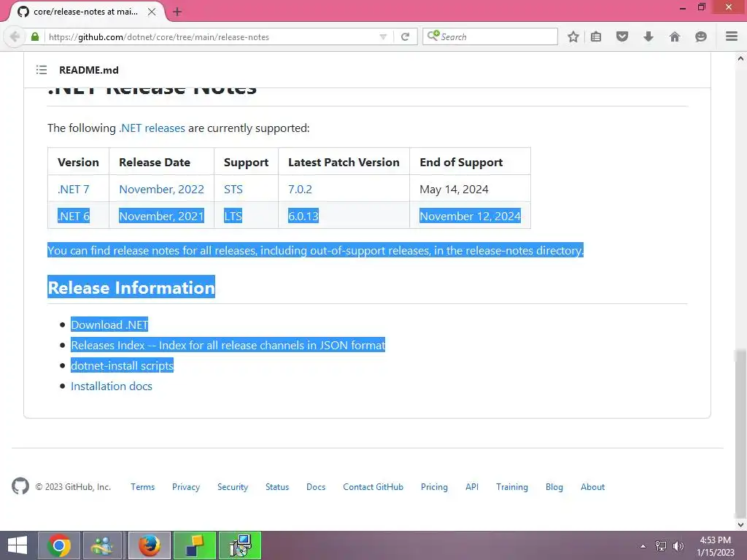The image size is (747, 560).
Task: Open a new tab with plus button
Action: pos(177,12)
